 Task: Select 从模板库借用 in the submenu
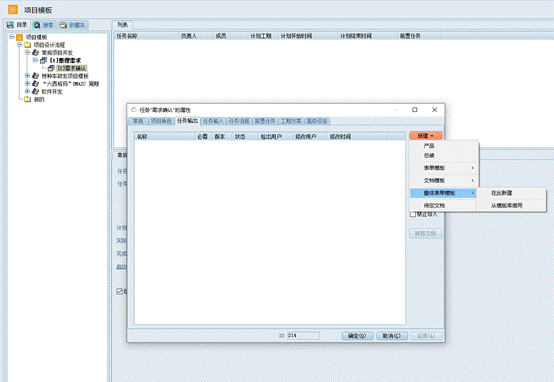(x=506, y=205)
